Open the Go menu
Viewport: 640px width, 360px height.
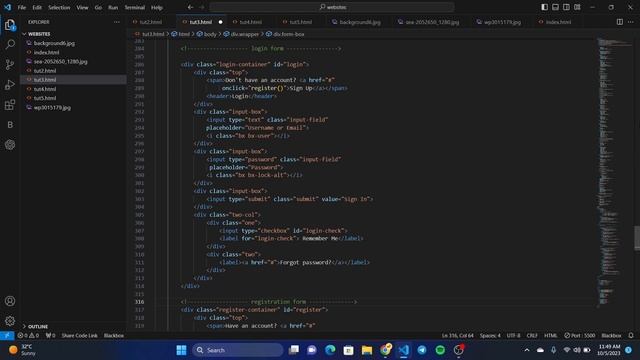[x=98, y=7]
